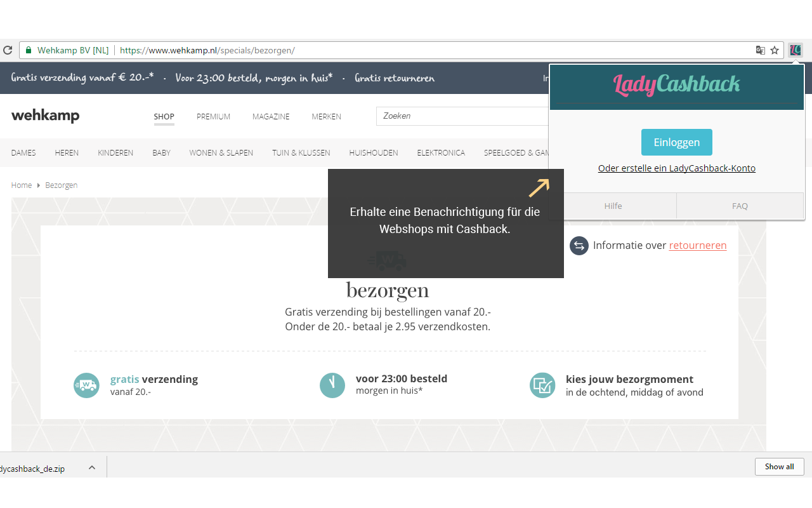Click the bezorgmoment checkbox icon

(x=542, y=385)
